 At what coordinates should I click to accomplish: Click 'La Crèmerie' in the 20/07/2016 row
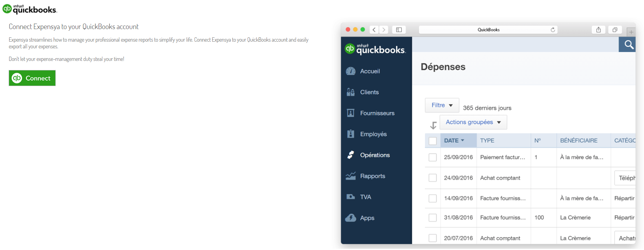coord(575,238)
